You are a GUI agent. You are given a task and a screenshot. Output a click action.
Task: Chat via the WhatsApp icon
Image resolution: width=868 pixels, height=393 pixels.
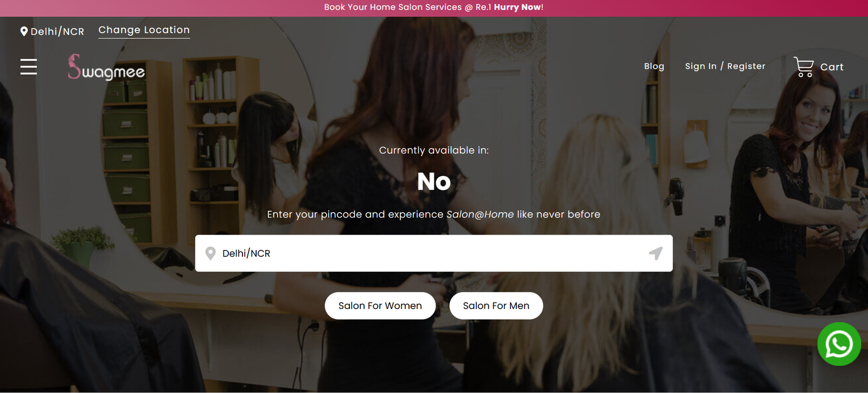(839, 344)
